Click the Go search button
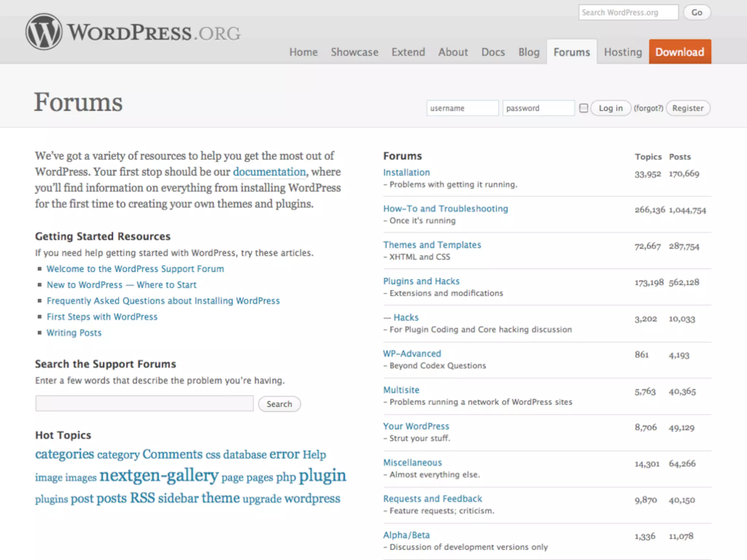 pyautogui.click(x=696, y=12)
